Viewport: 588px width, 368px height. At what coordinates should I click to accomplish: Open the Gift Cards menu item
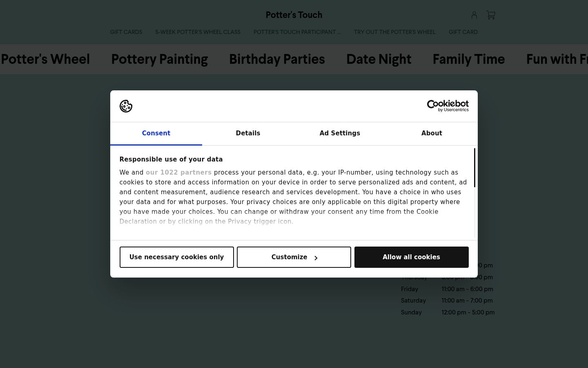click(126, 32)
